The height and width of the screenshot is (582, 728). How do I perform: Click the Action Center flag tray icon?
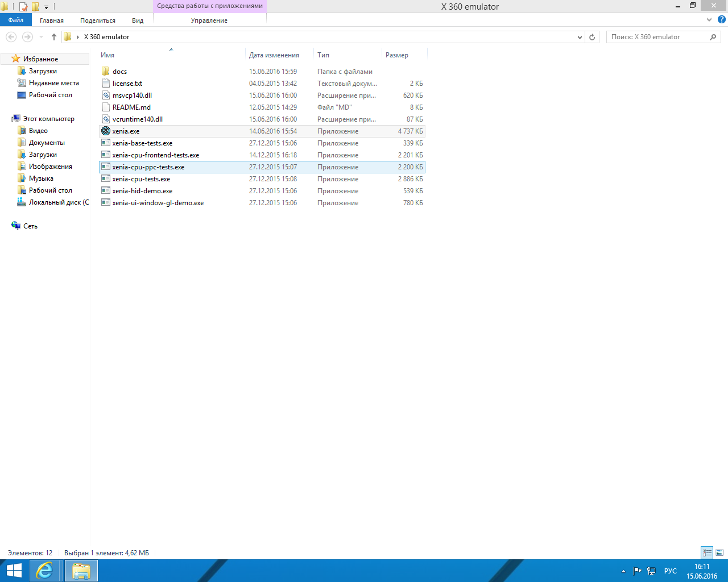pyautogui.click(x=638, y=571)
